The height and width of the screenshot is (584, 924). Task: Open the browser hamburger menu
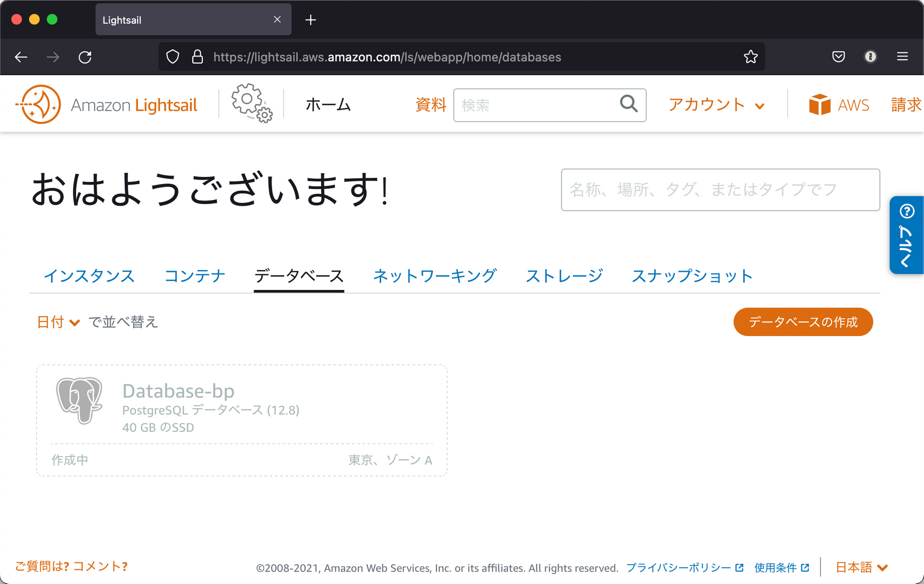point(902,57)
